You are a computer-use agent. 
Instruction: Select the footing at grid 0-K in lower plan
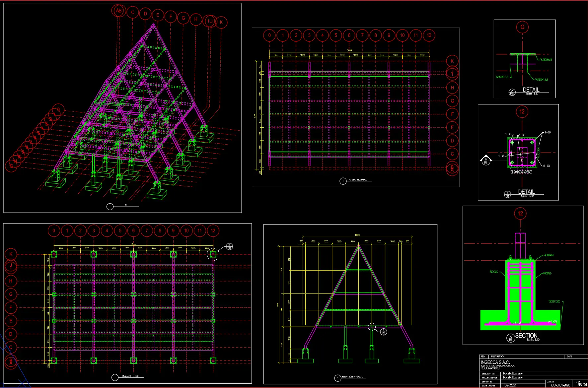coord(54,254)
